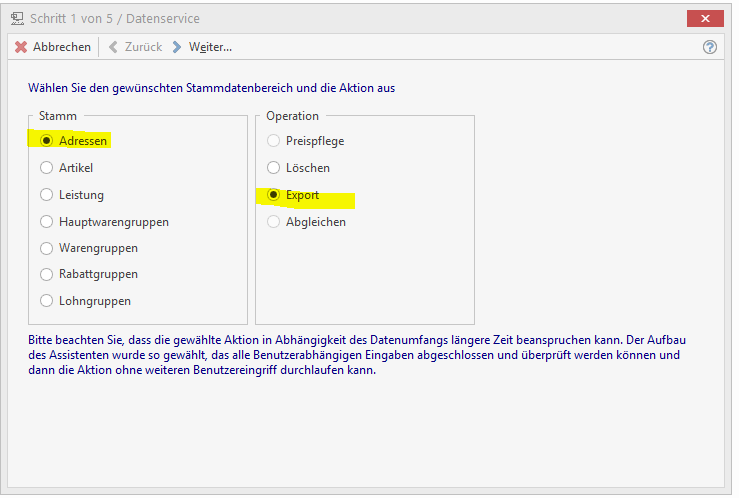Pick the Hauptwarengruppen radio button

[46, 221]
